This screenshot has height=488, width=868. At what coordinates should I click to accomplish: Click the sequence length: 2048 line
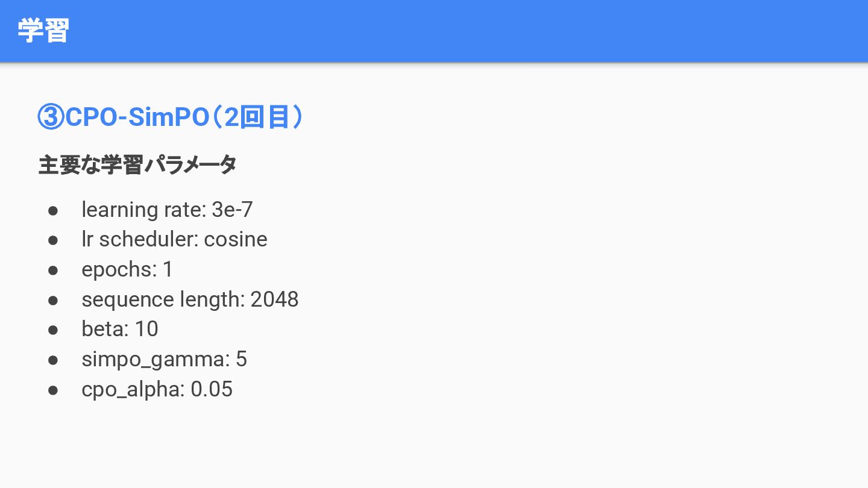tap(190, 299)
